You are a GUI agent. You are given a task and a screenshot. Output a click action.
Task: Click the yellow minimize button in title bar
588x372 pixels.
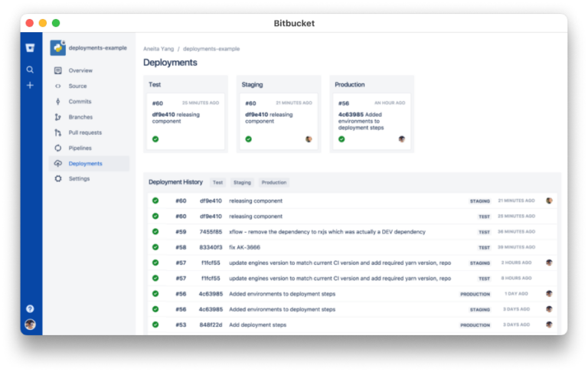[43, 23]
